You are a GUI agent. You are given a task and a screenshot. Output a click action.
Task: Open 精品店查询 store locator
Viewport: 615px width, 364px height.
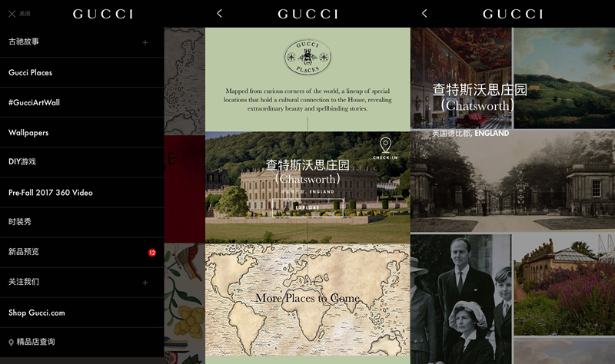(x=82, y=342)
